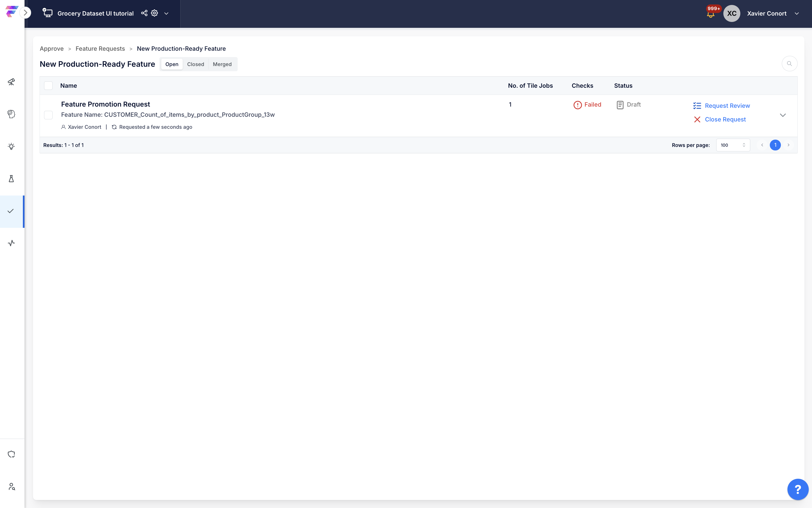
Task: Open the shield icon at sidebar bottom
Action: pos(11,454)
